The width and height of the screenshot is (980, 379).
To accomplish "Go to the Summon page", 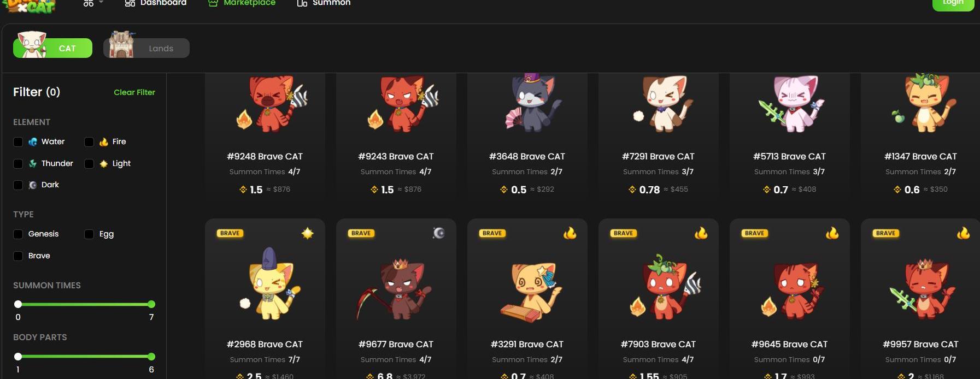I will 324,3.
